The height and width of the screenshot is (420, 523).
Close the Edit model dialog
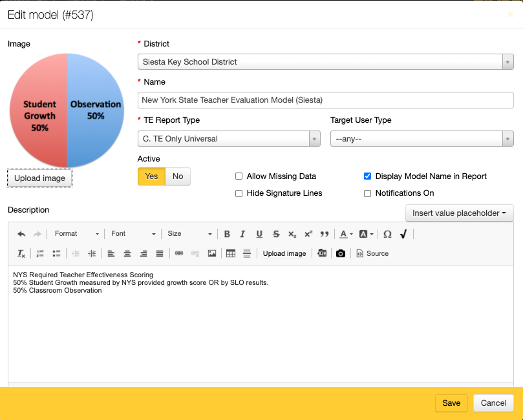coord(510,14)
